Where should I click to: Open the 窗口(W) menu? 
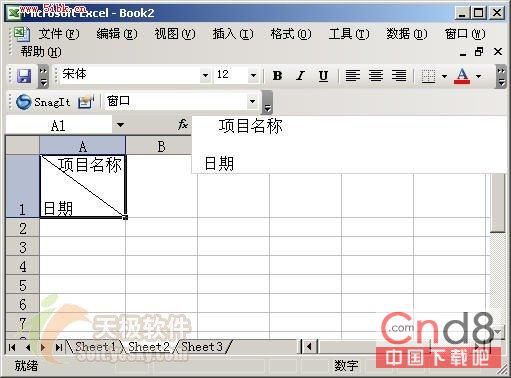click(465, 34)
